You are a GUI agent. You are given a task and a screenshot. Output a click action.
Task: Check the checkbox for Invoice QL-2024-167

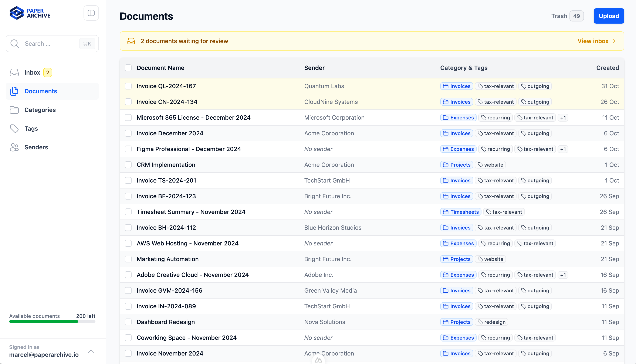coord(128,86)
